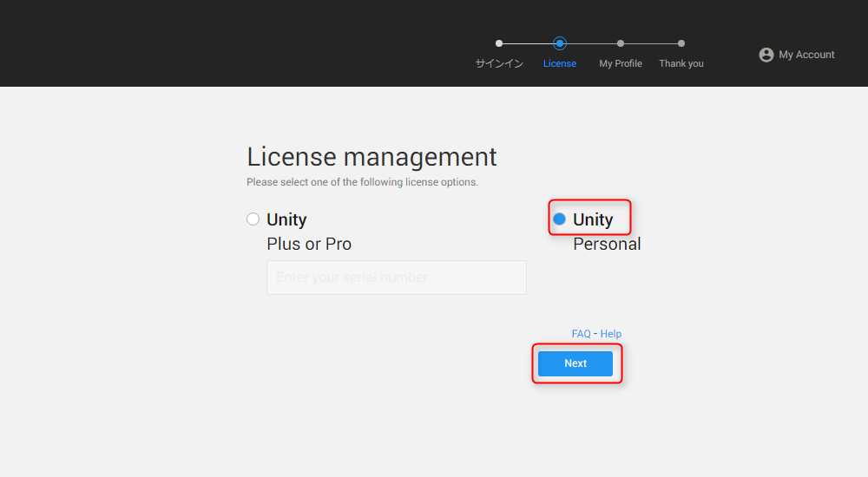Go to the サインイン step
This screenshot has width=868, height=477.
point(499,63)
